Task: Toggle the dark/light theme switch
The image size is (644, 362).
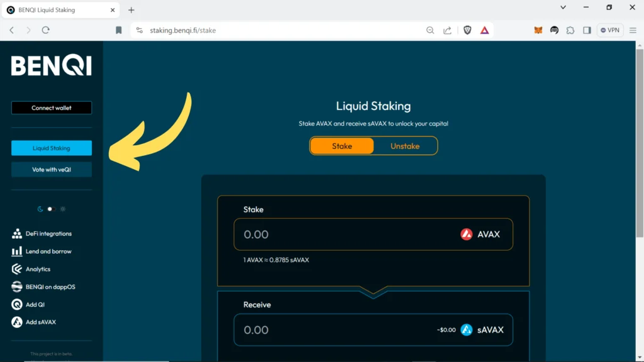Action: [x=52, y=209]
